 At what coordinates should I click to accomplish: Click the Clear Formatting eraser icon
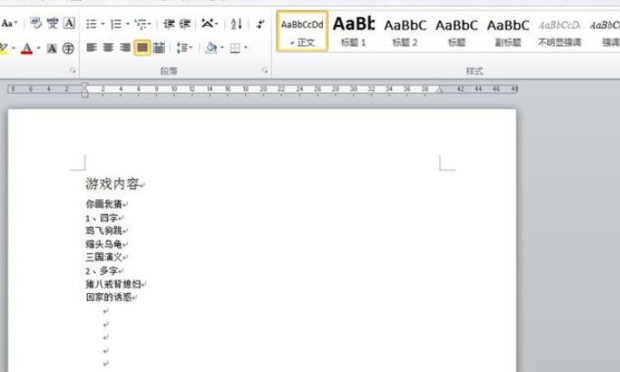(x=36, y=23)
